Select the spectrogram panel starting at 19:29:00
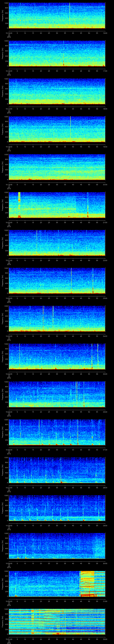This screenshot has width=114, height=644. click(x=57, y=546)
